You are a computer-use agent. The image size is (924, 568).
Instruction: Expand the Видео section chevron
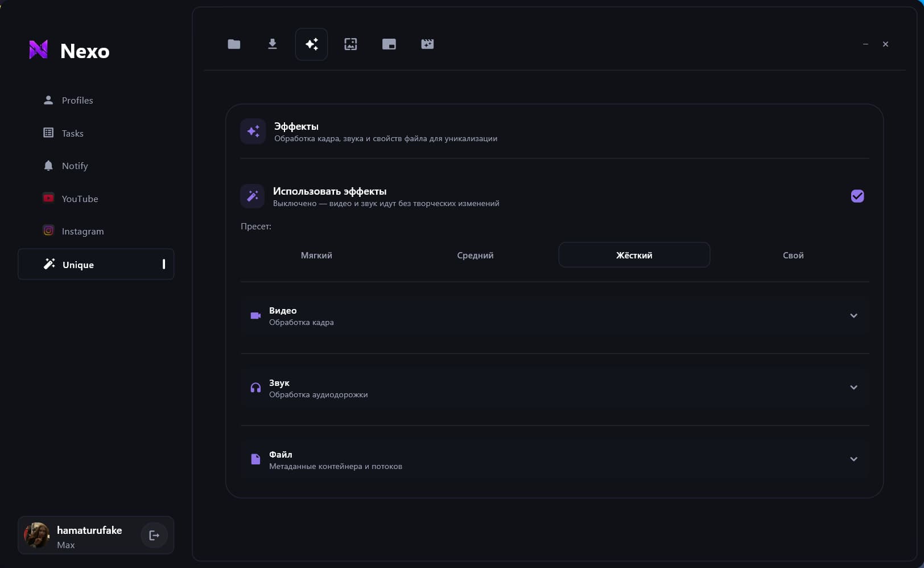click(853, 316)
